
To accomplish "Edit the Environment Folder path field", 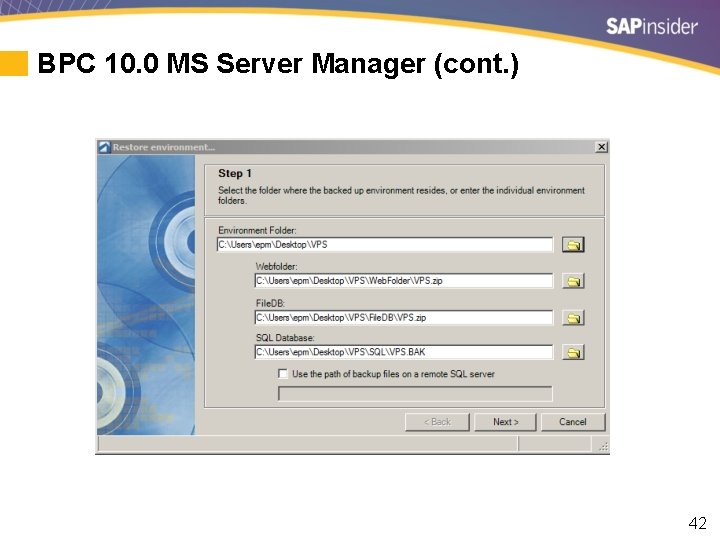I will pyautogui.click(x=385, y=245).
